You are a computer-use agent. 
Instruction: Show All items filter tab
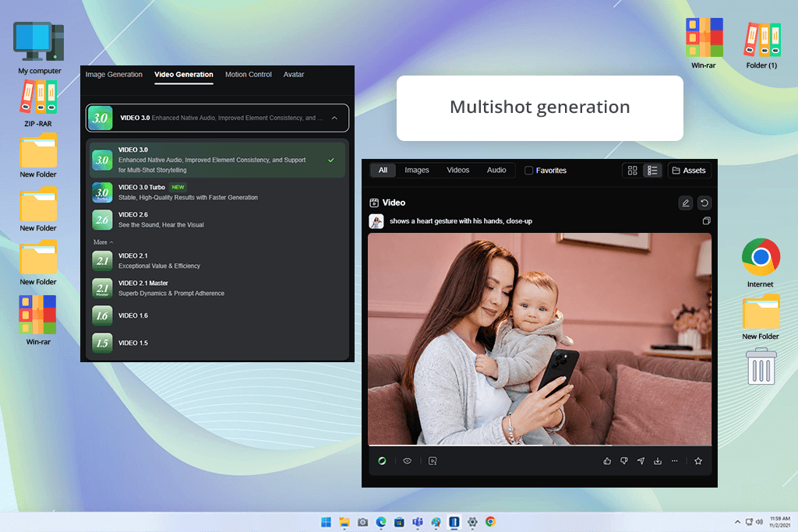coord(383,171)
